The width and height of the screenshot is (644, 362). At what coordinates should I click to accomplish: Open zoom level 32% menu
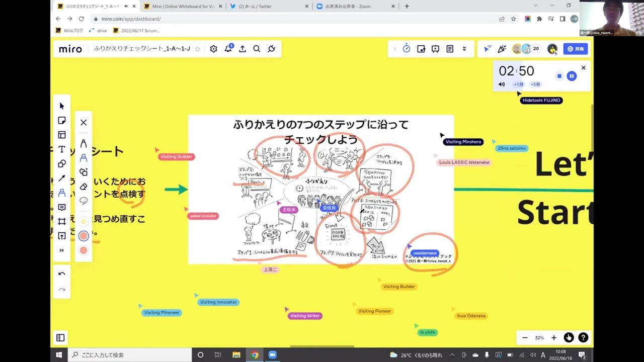(539, 338)
